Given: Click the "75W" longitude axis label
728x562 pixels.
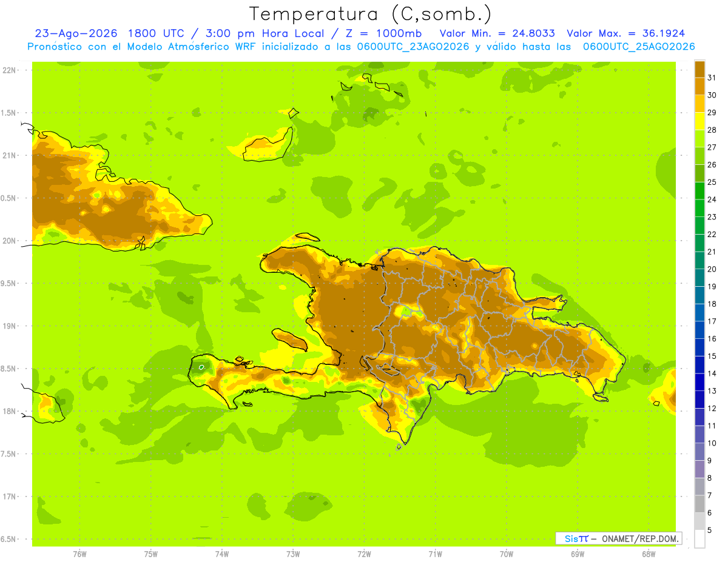Looking at the screenshot, I should point(150,554).
